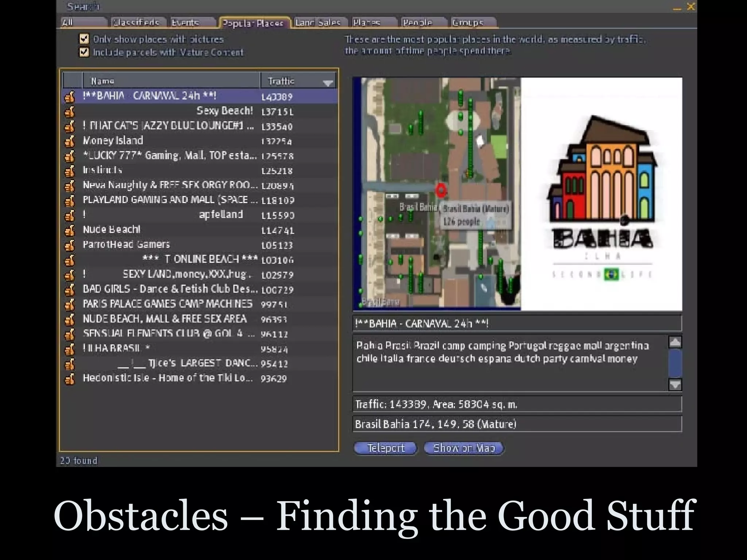This screenshot has height=560, width=747.
Task: Select the Popular Places tab
Action: pos(254,23)
